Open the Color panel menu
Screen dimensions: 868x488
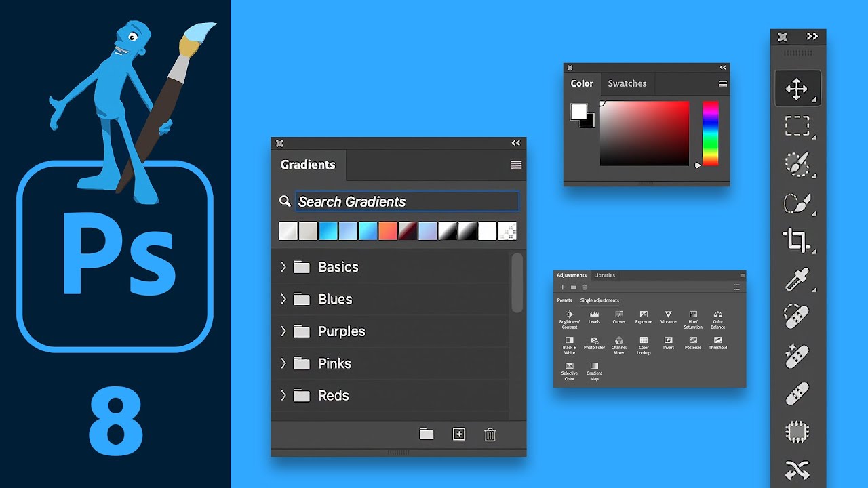tap(723, 84)
